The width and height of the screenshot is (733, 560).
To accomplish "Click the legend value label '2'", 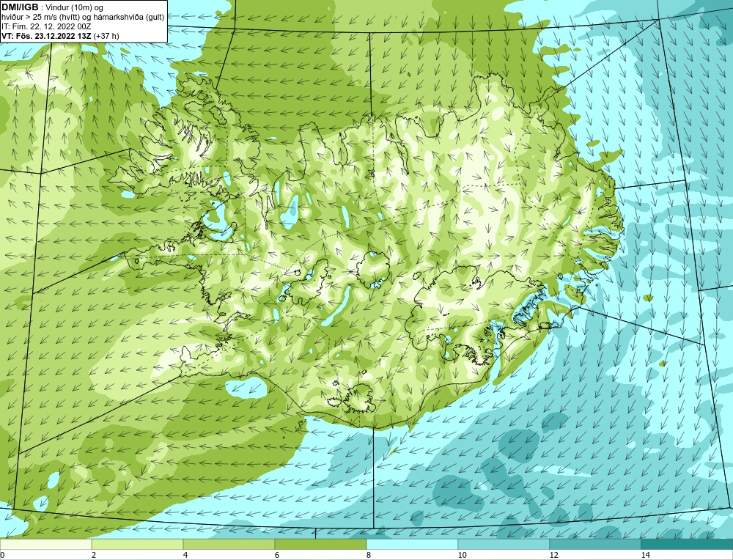I will click(x=94, y=555).
